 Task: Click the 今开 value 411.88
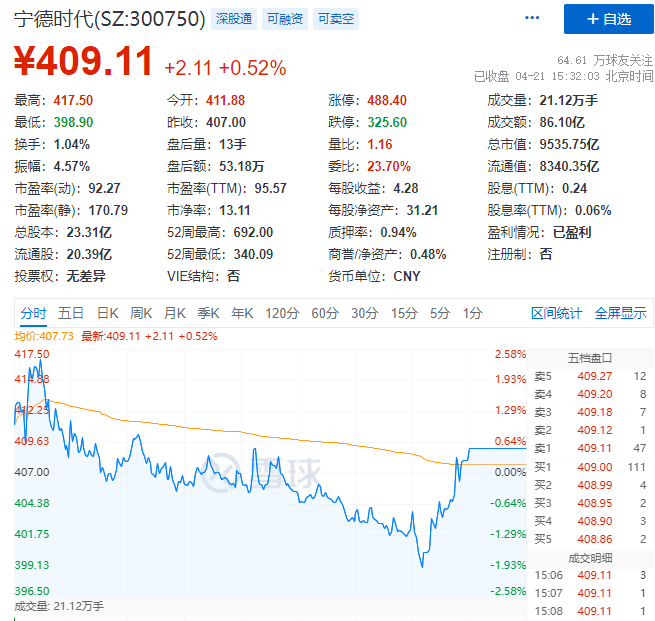(x=226, y=100)
